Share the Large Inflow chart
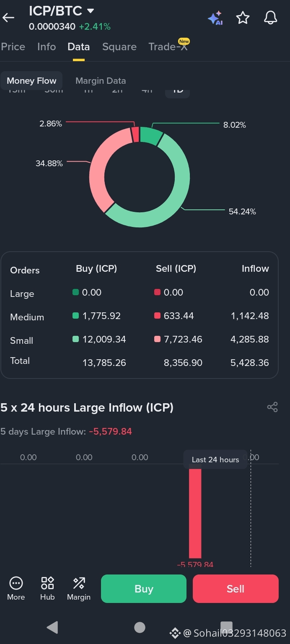 [272, 407]
